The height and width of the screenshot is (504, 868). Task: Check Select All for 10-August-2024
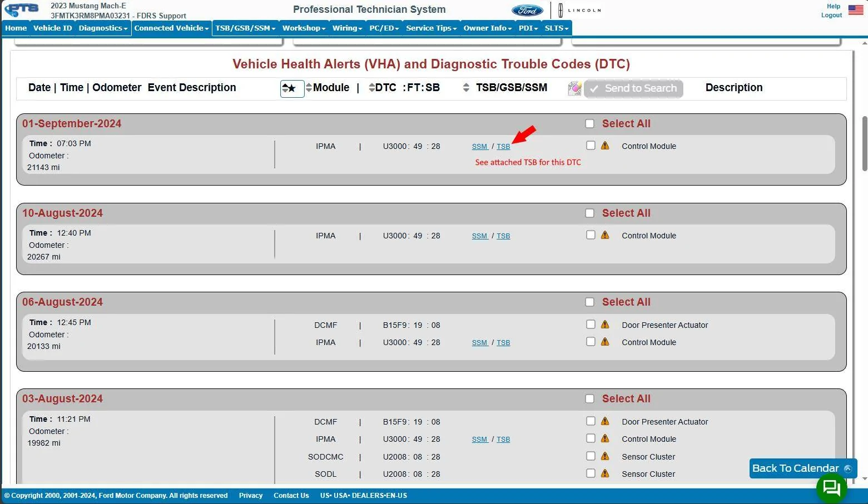pos(590,213)
